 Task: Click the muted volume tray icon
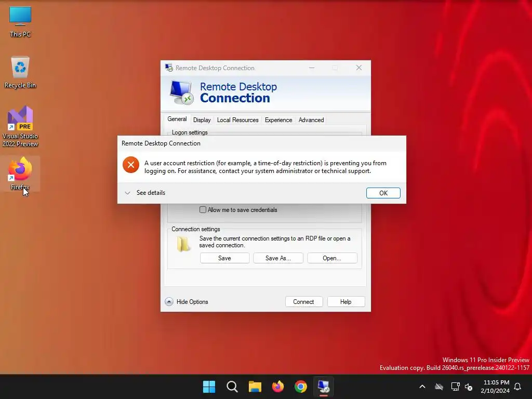(469, 387)
